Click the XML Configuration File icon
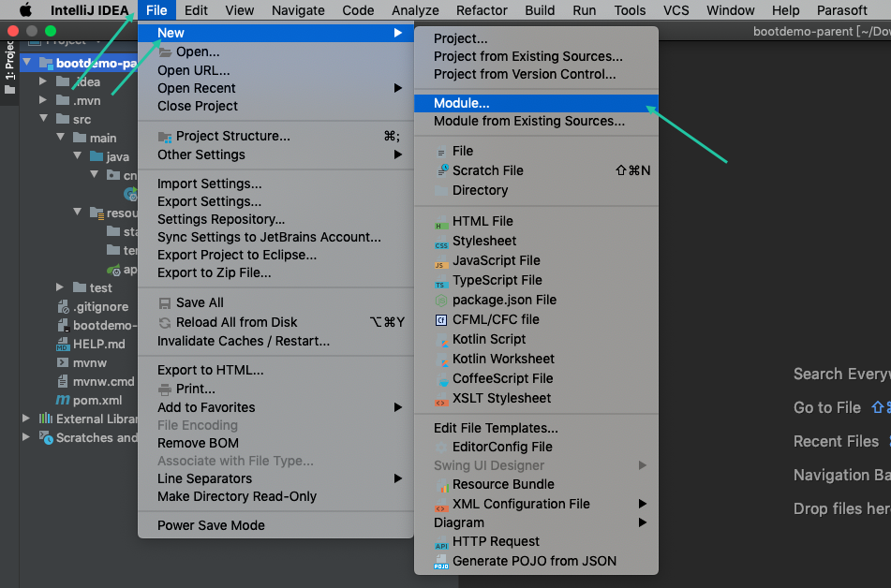This screenshot has height=588, width=891. [x=441, y=505]
